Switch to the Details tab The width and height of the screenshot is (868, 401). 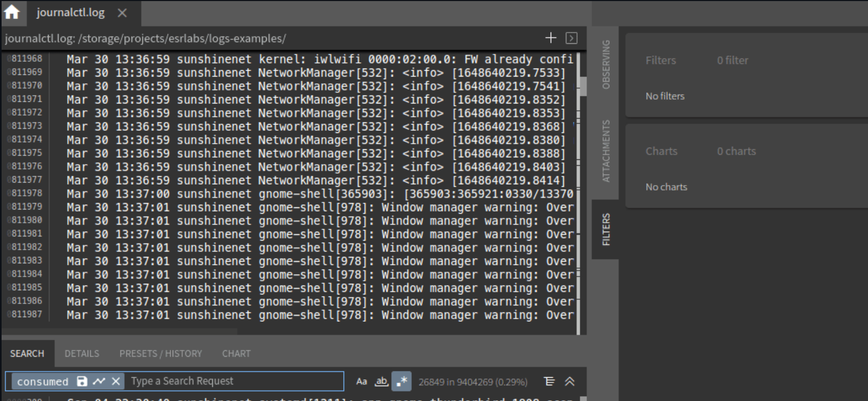coord(82,354)
